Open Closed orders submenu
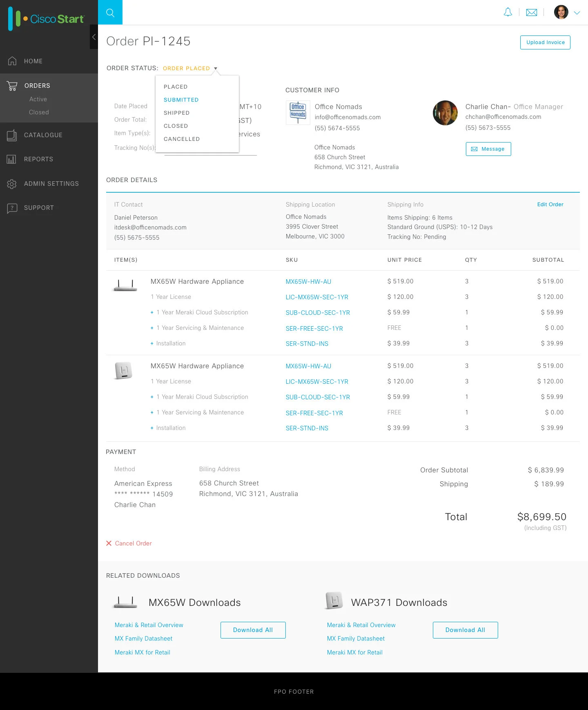Image resolution: width=588 pixels, height=710 pixels. (39, 112)
